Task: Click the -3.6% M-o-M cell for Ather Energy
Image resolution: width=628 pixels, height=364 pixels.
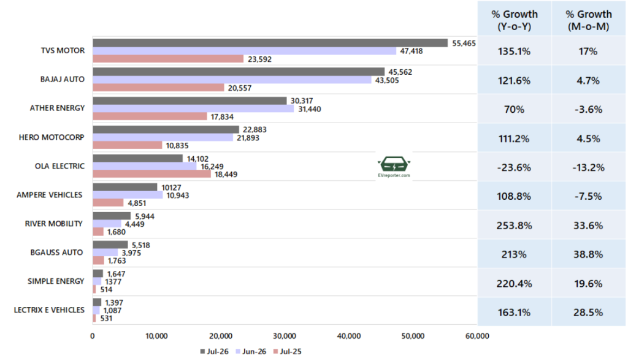Action: click(x=589, y=109)
